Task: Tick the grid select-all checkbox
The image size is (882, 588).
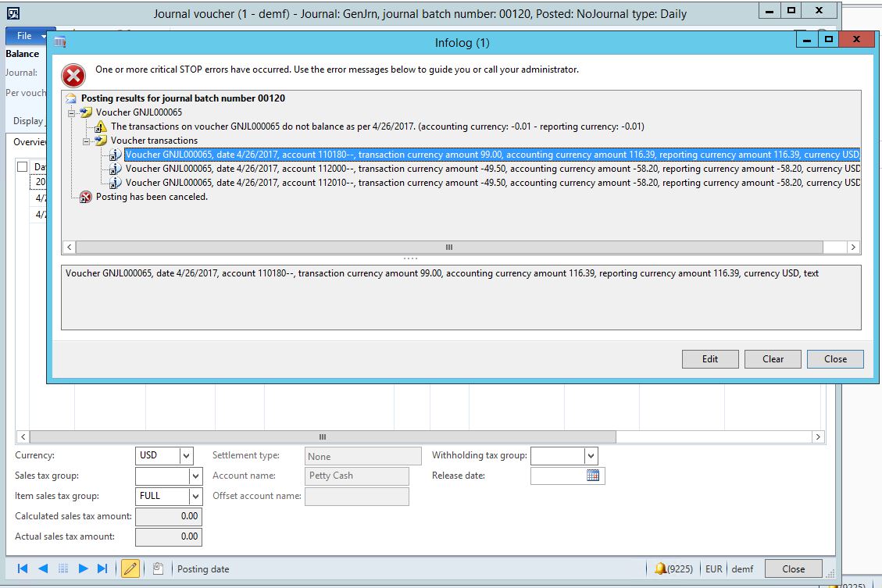Action: point(22,167)
